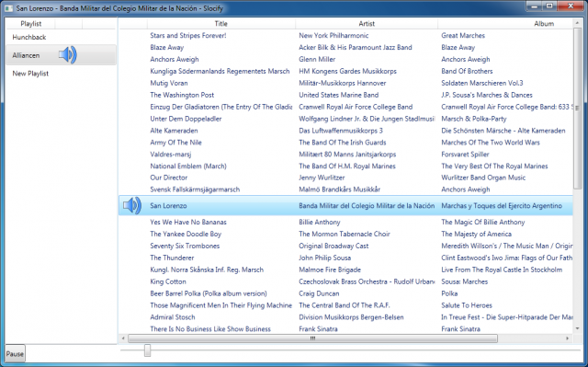This screenshot has height=367, width=588.
Task: Select the song 'Our Director'
Action: [169, 178]
